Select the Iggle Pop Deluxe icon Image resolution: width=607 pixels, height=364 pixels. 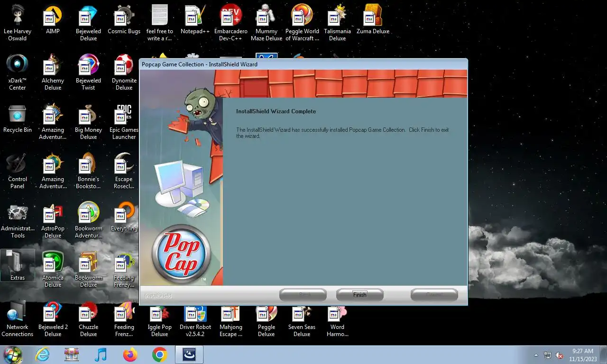(x=160, y=321)
